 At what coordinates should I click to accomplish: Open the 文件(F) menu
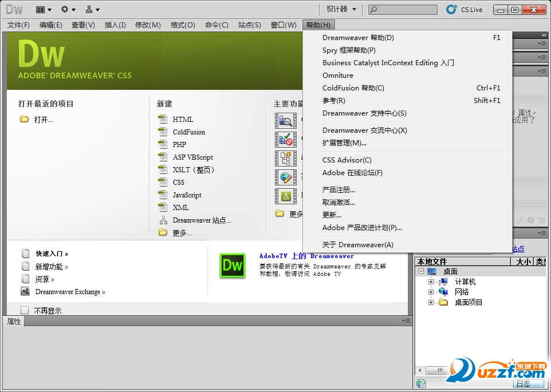tap(19, 25)
